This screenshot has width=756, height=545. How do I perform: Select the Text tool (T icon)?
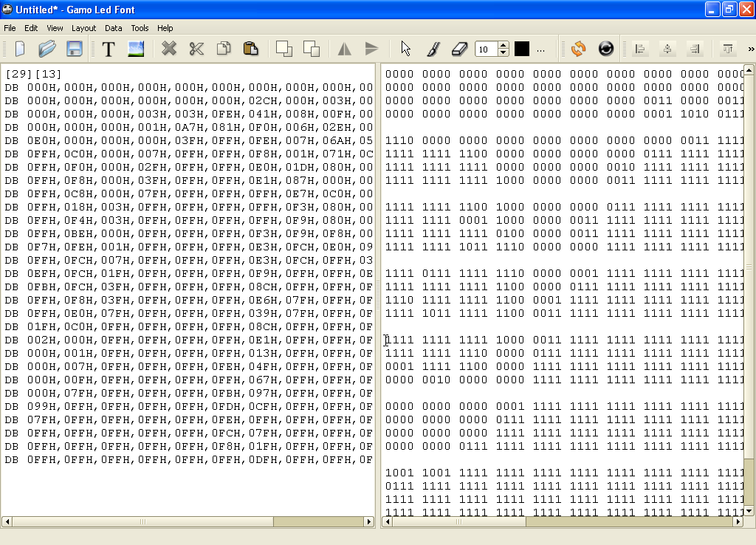(x=109, y=49)
